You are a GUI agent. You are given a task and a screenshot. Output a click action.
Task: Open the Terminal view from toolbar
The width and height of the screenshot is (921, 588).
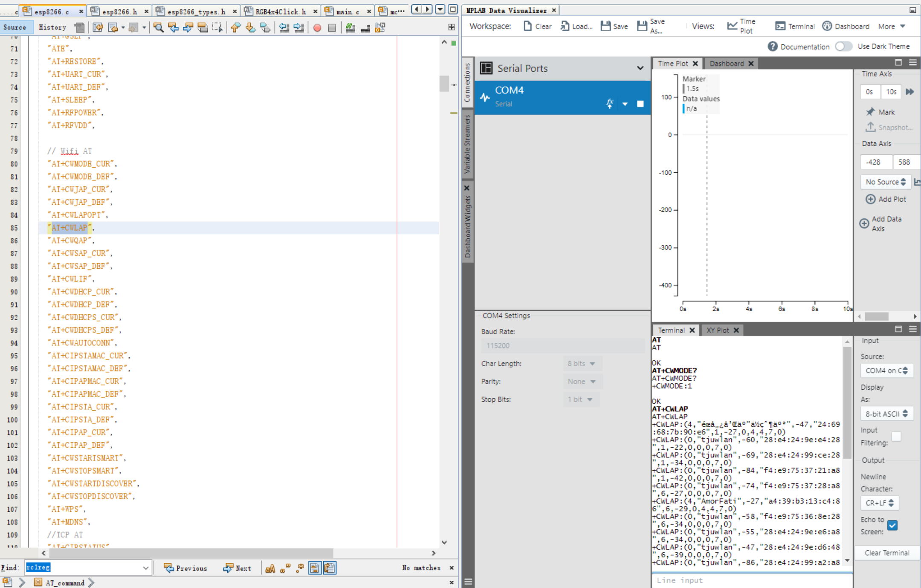795,26
